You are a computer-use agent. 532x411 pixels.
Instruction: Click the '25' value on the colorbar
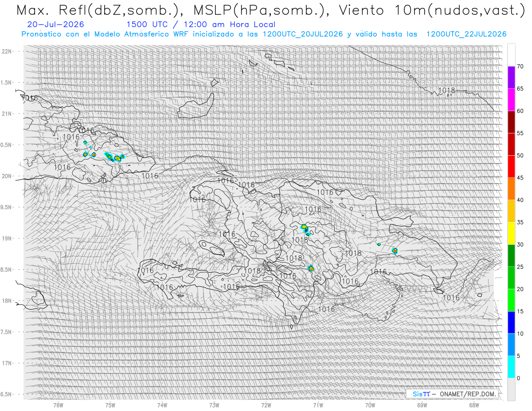pyautogui.click(x=520, y=267)
